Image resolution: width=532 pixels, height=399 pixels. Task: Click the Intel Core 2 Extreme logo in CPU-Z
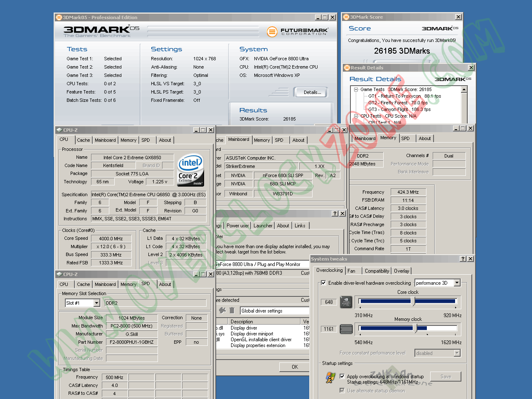click(x=190, y=170)
